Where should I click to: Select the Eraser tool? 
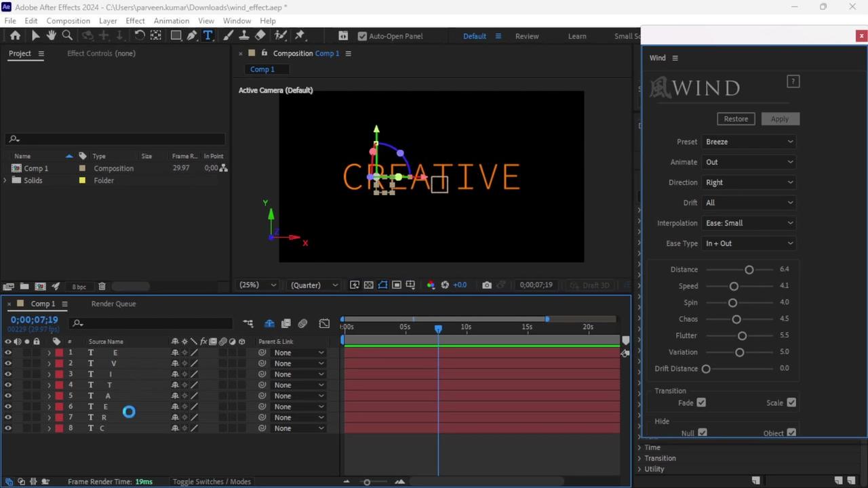click(x=260, y=35)
